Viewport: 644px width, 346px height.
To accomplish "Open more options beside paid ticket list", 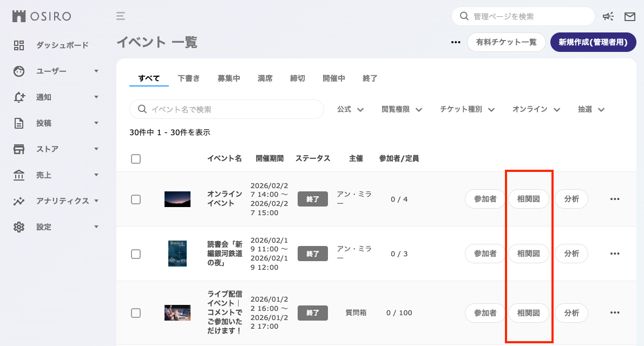I will pyautogui.click(x=456, y=42).
